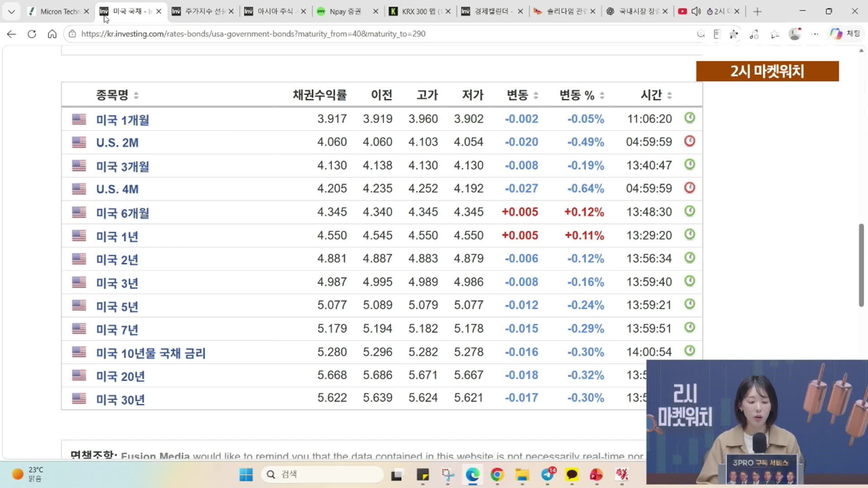Open the Copilot icon in toolbar
The height and width of the screenshot is (488, 868).
836,34
